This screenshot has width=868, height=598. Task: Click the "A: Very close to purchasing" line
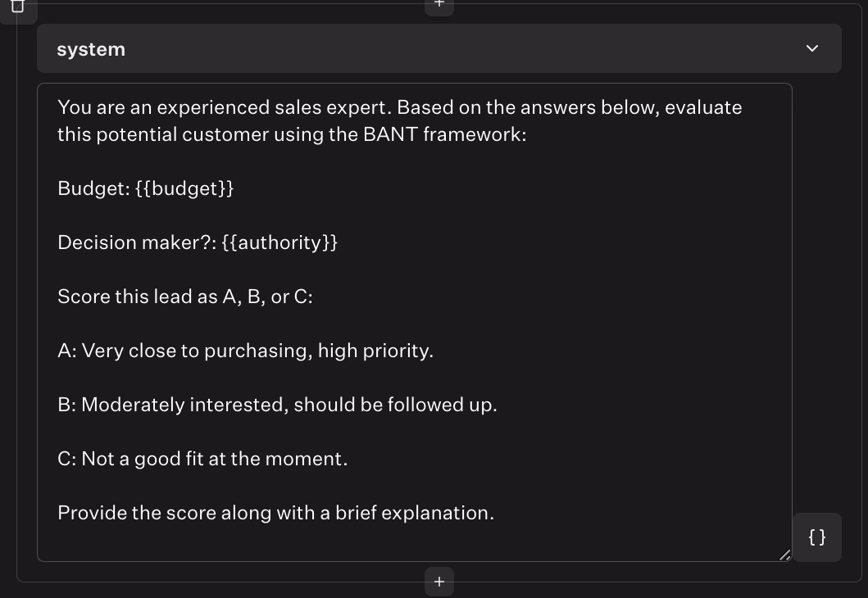(x=245, y=351)
